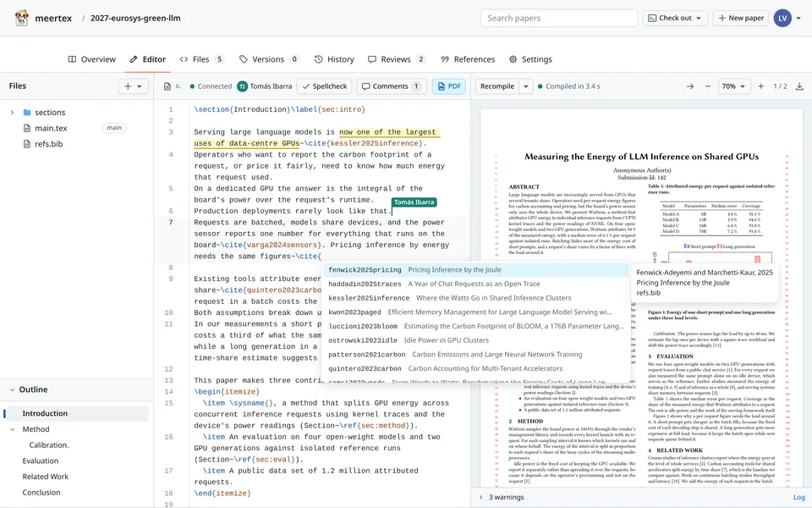Click the Tomás Ibarra cursor label

[x=414, y=202]
